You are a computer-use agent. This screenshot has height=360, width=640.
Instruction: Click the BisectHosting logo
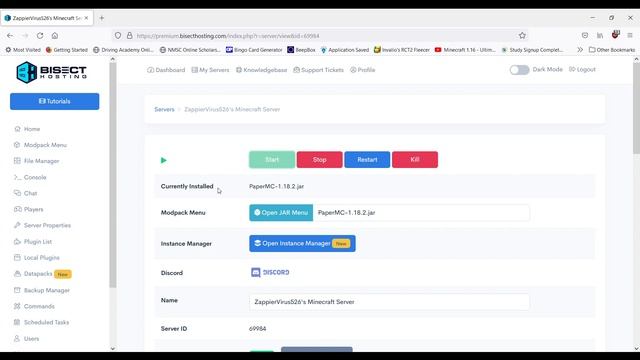coord(51,73)
